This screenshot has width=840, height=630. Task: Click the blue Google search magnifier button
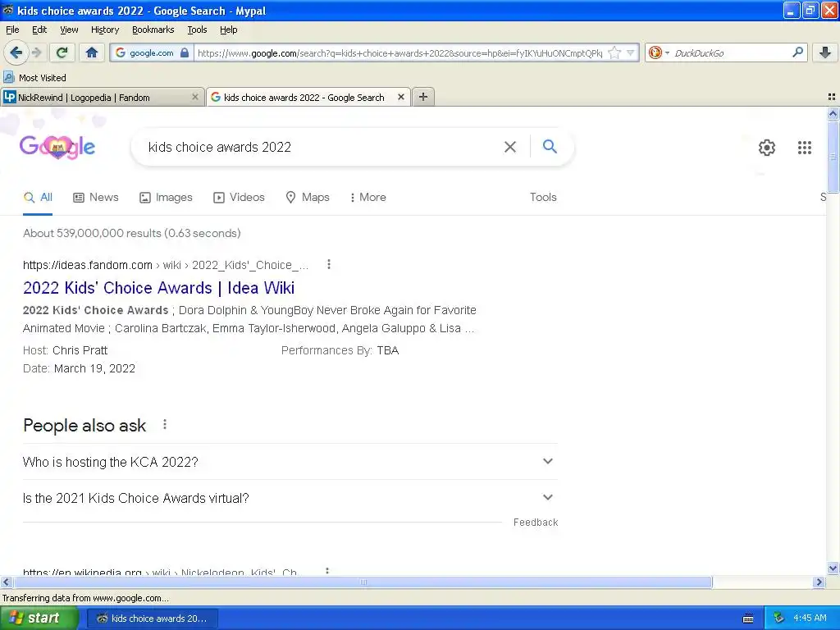tap(550, 146)
